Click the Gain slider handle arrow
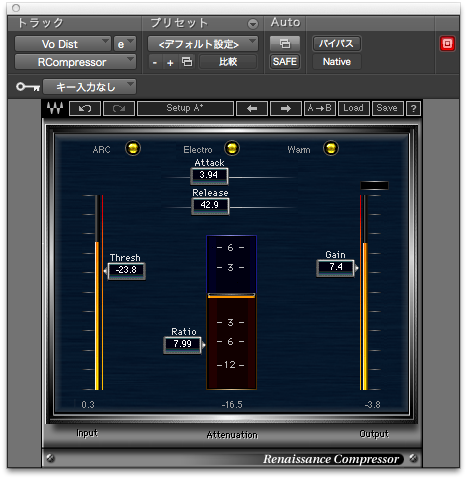 357,268
